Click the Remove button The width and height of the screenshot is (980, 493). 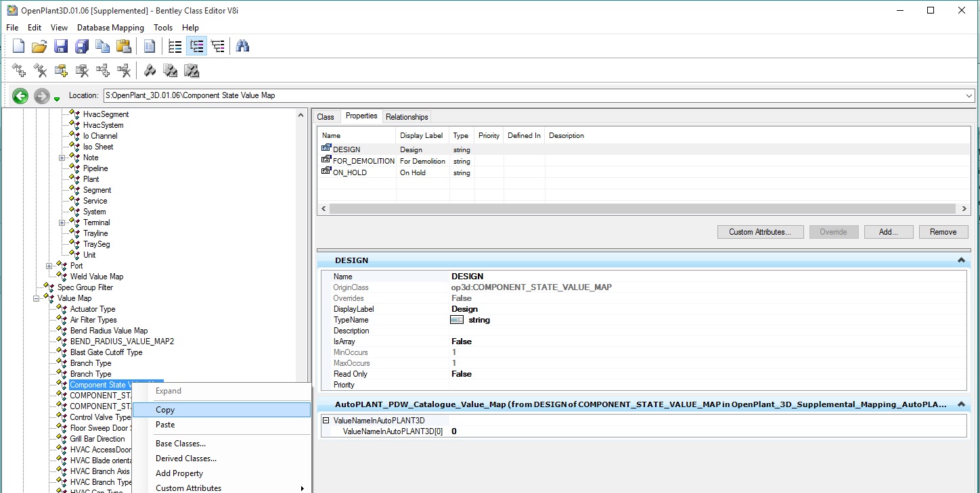[943, 232]
